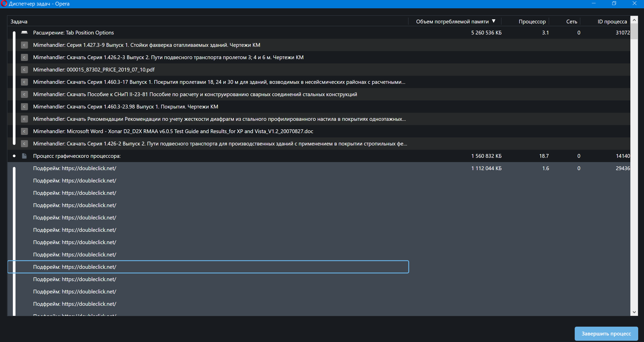Click the icon of the Рекомендации Mimehandler row

point(24,119)
